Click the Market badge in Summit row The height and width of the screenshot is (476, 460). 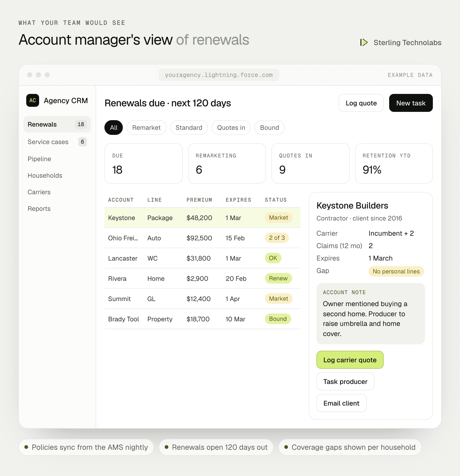pos(279,299)
